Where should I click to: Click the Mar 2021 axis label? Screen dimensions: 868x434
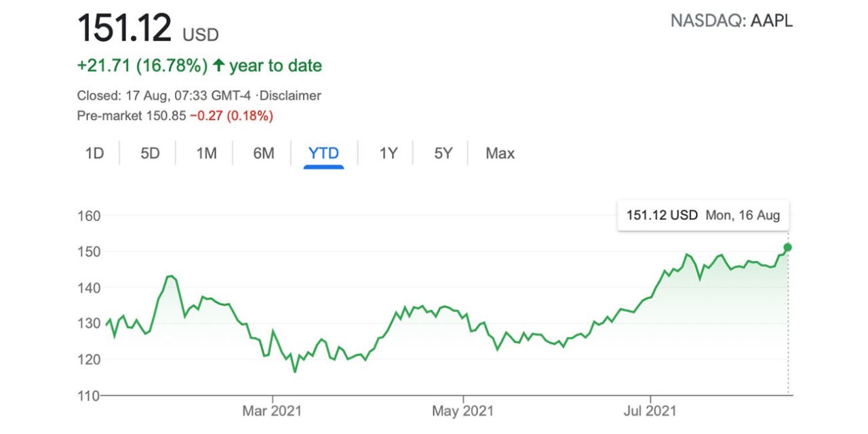[272, 411]
